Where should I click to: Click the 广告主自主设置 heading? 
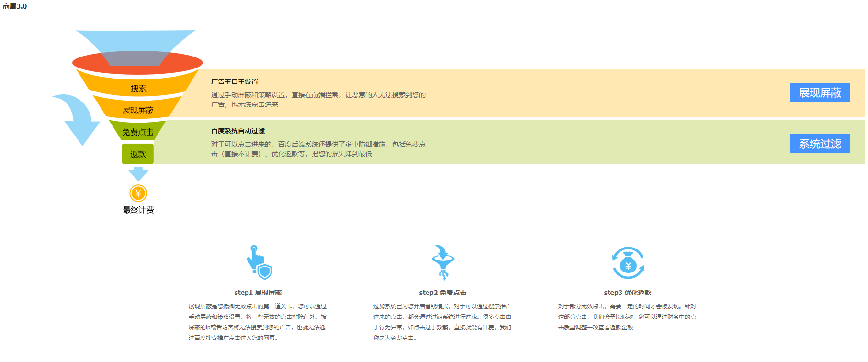click(235, 81)
